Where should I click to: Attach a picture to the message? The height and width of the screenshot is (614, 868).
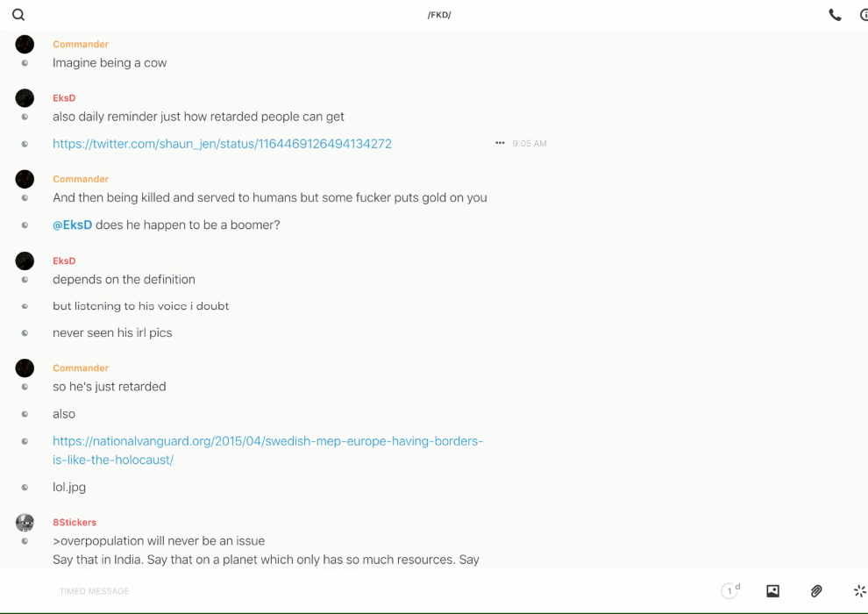pos(772,591)
